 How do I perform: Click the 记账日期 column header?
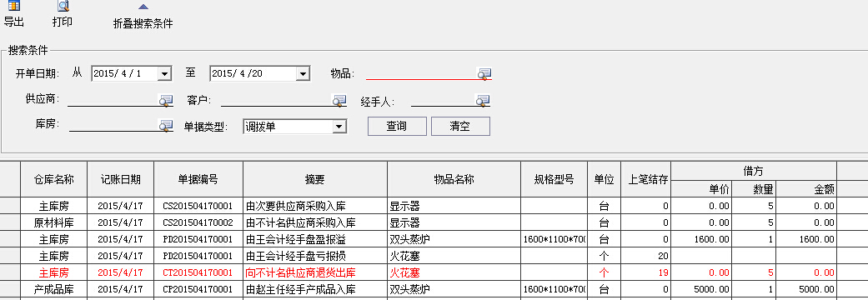click(121, 179)
